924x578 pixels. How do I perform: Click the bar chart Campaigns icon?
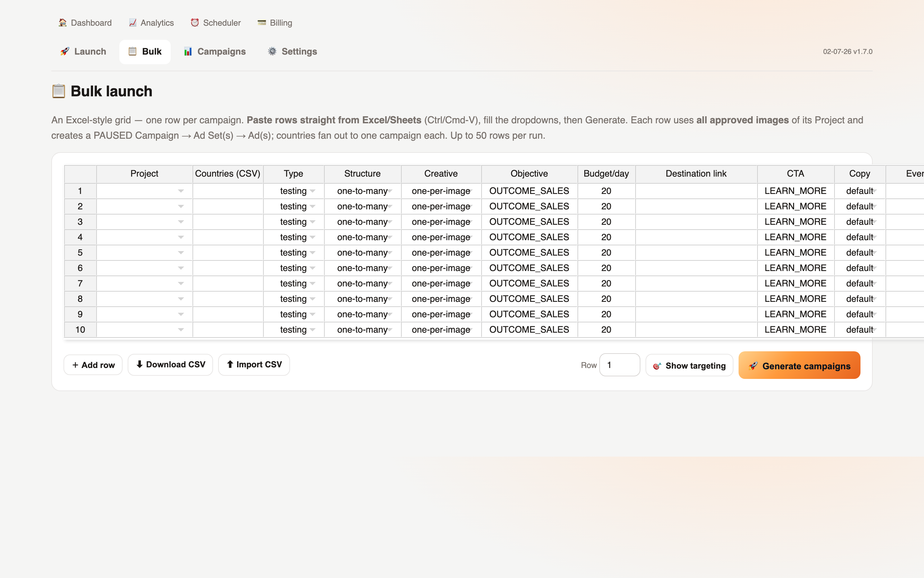pos(188,51)
